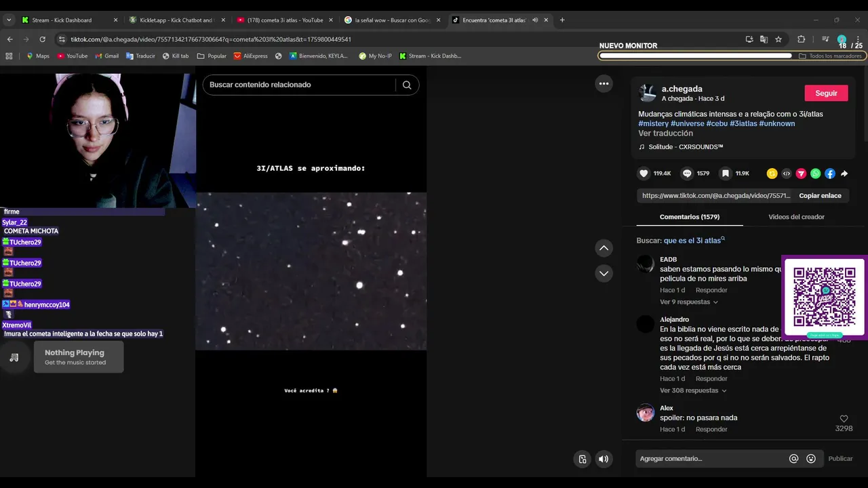Image resolution: width=868 pixels, height=488 pixels.
Task: Get embed code via the code icon
Action: 787,174
